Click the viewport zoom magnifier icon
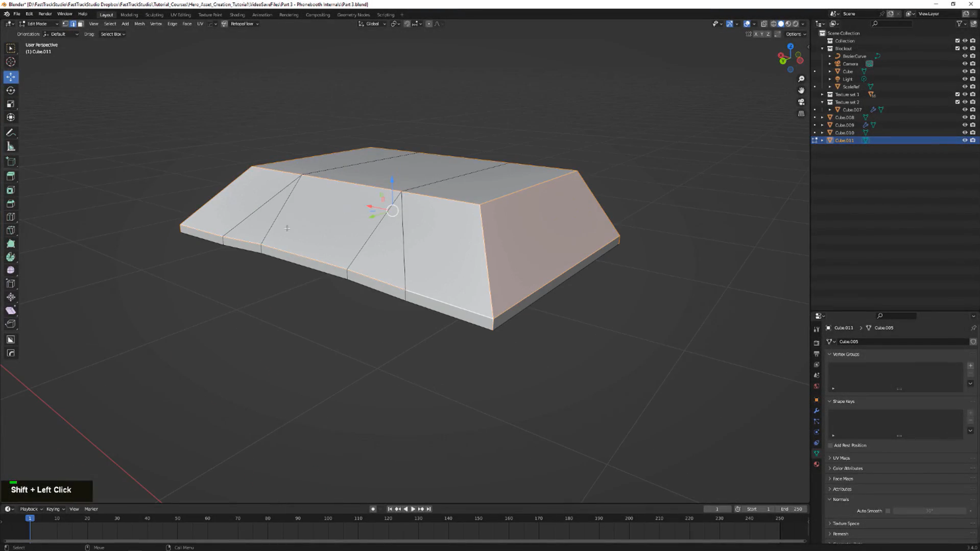This screenshot has height=551, width=980. pos(801,79)
